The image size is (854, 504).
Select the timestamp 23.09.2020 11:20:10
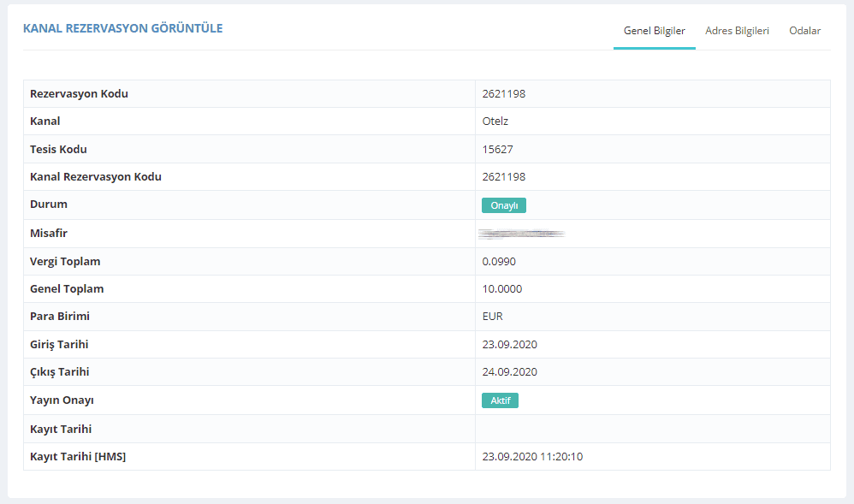tap(532, 457)
